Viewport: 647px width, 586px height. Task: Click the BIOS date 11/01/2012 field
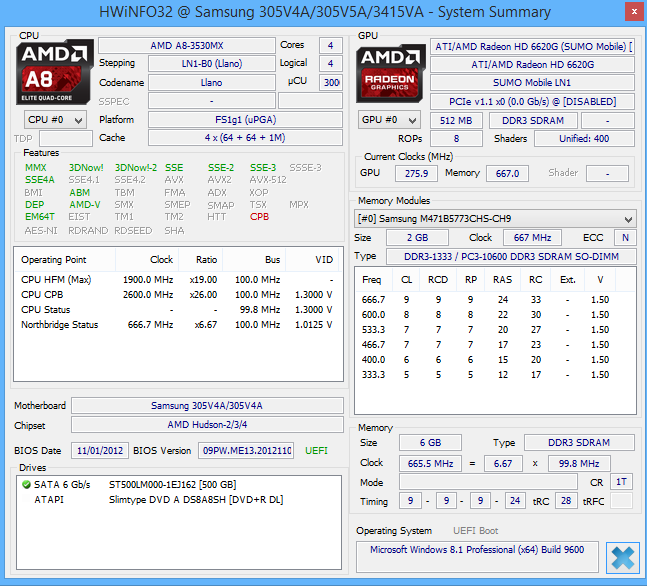[x=100, y=451]
